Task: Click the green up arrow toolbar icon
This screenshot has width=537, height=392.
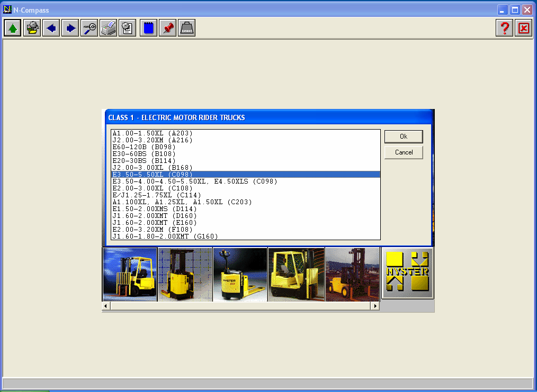Action: tap(13, 28)
